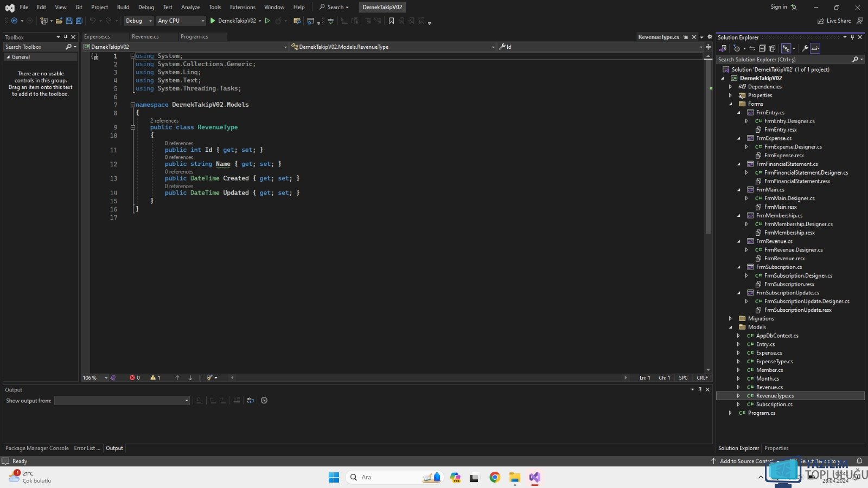This screenshot has height=488, width=868.
Task: Click the Solution Explorer sync arrows icon
Action: 752,48
